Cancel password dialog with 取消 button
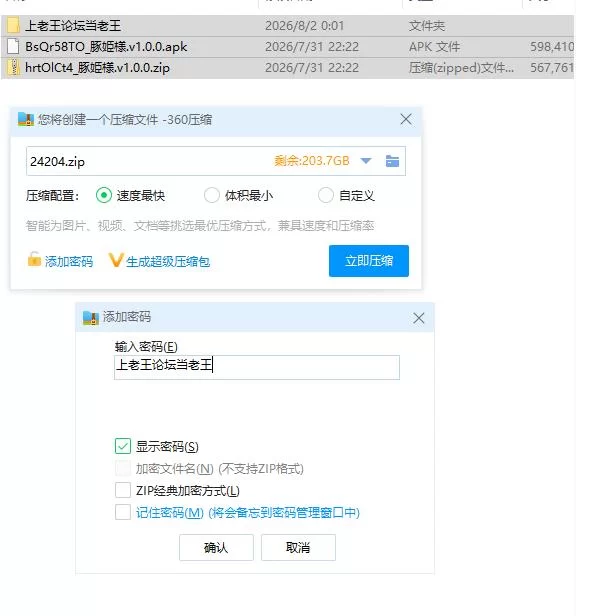 click(298, 547)
